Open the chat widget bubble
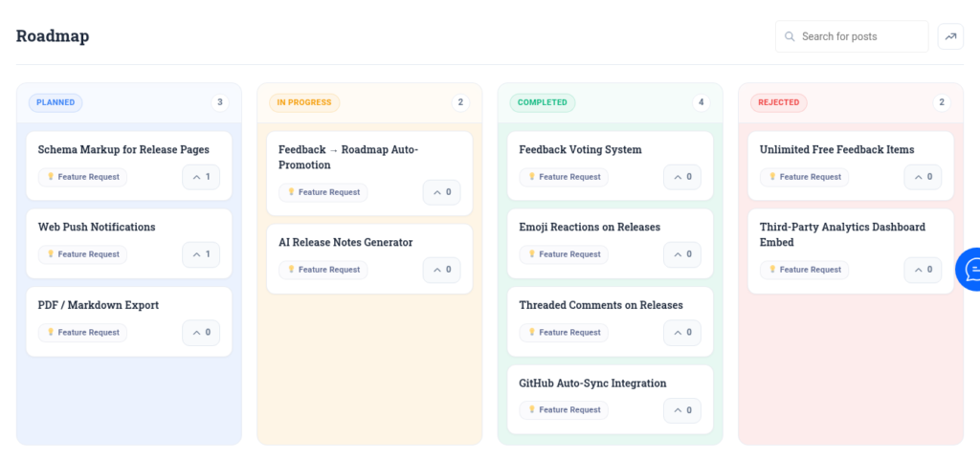 (x=969, y=269)
